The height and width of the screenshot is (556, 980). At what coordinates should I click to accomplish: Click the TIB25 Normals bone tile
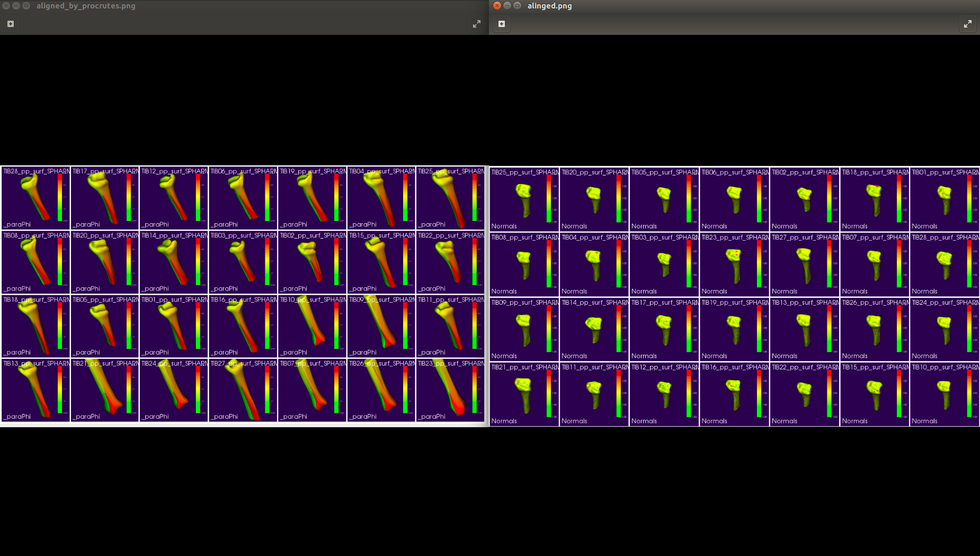[x=524, y=199]
